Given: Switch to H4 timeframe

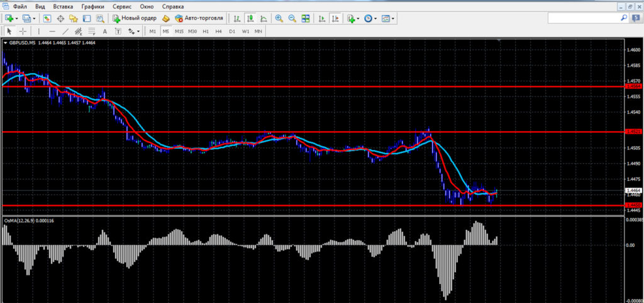Looking at the screenshot, I should tap(218, 31).
